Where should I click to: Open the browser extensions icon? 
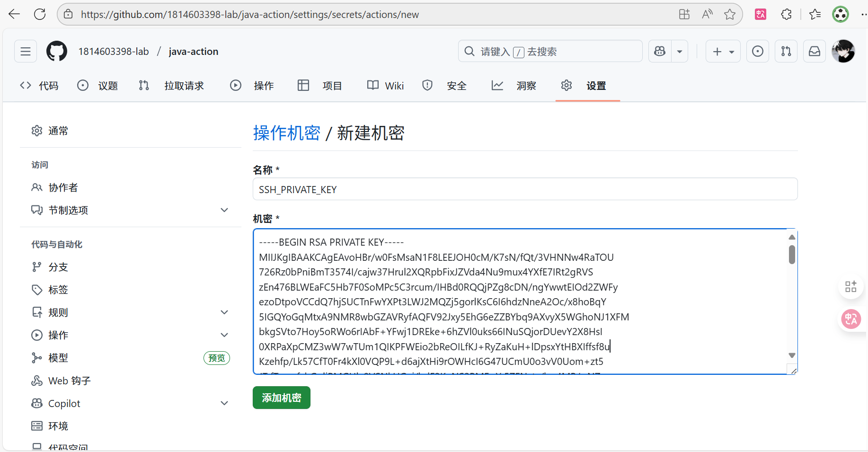[786, 14]
